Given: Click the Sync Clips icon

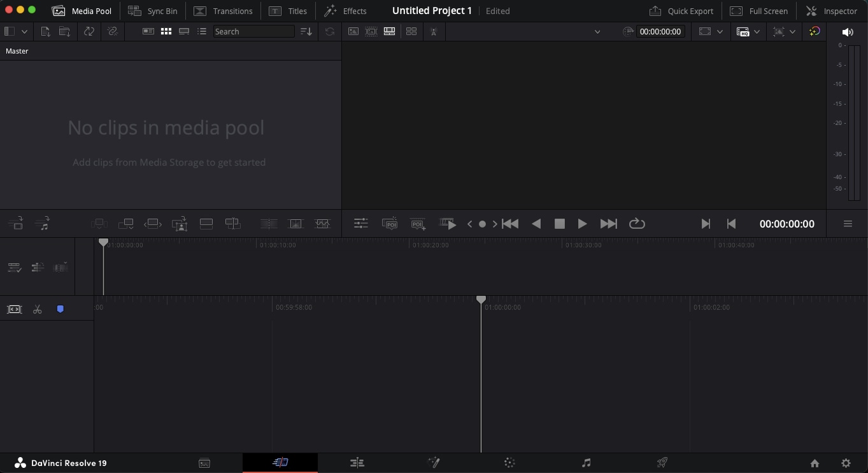Looking at the screenshot, I should pyautogui.click(x=89, y=31).
